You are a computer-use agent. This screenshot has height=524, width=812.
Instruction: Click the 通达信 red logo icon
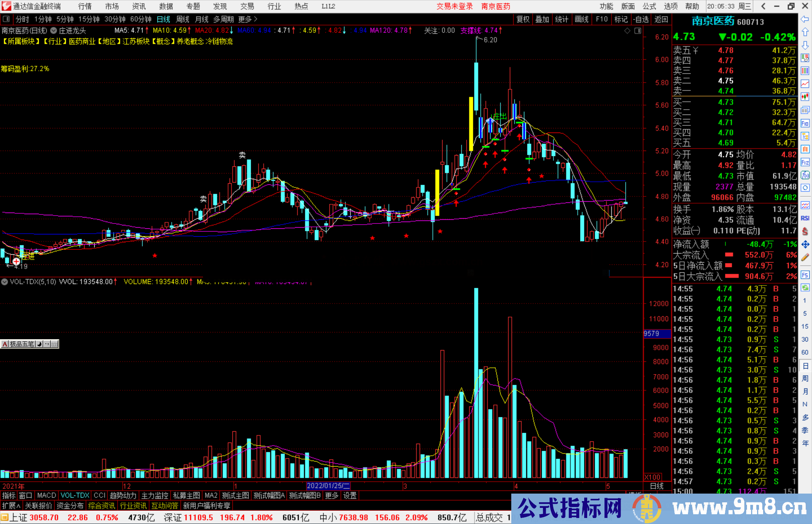[x=6, y=6]
